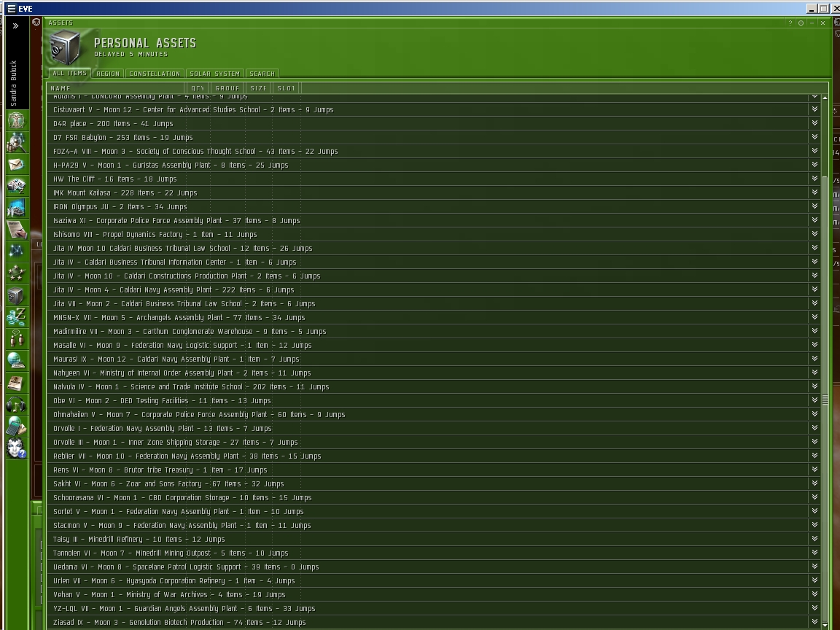Expand the Jita IV Moon 4 Caldari Navy Assembly Plant chevron
Viewport: 840px width, 630px height.
pos(814,289)
